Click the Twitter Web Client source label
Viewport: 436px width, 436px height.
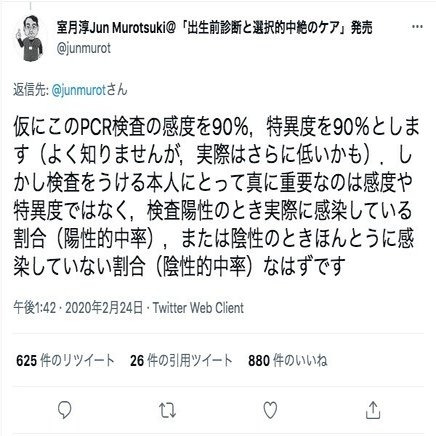point(198,307)
